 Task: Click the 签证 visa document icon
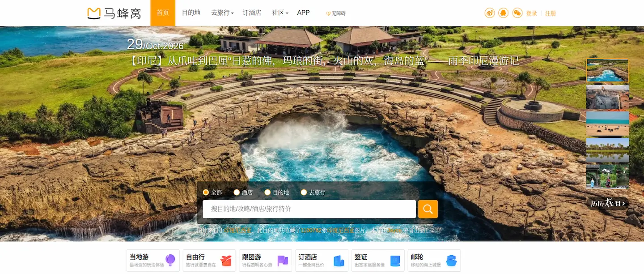click(395, 261)
